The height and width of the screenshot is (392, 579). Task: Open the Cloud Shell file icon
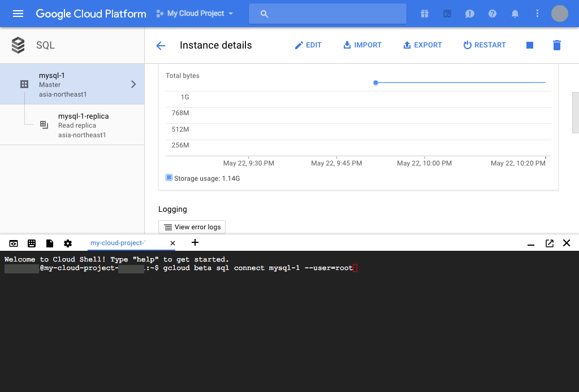pyautogui.click(x=50, y=243)
